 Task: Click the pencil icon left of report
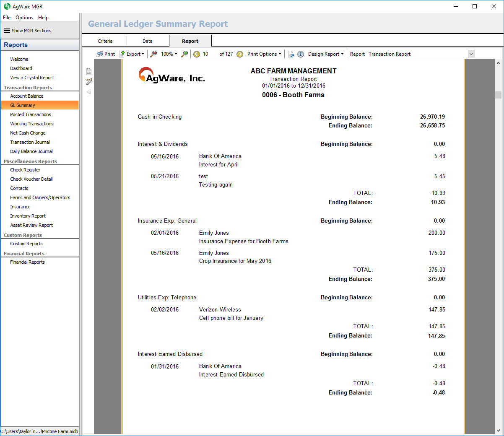89,81
